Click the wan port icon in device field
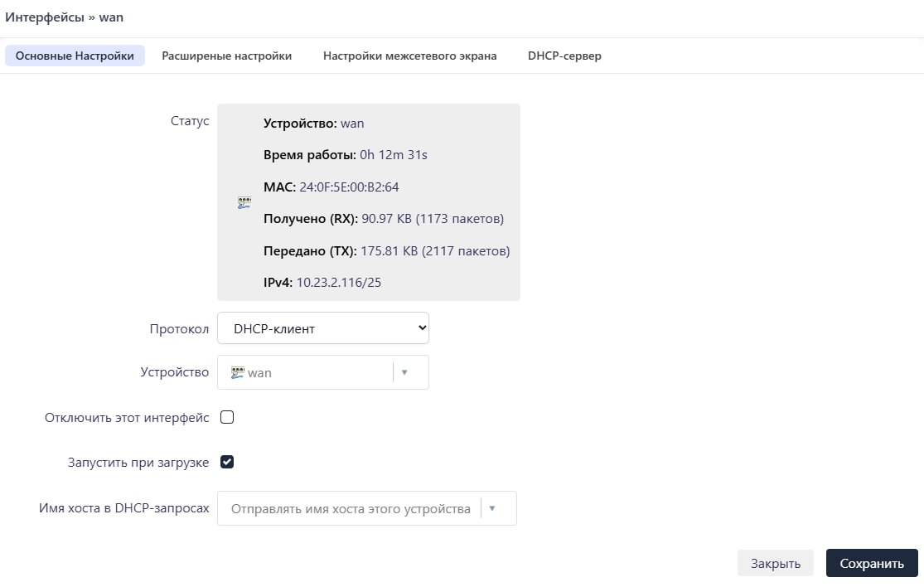 coord(238,372)
